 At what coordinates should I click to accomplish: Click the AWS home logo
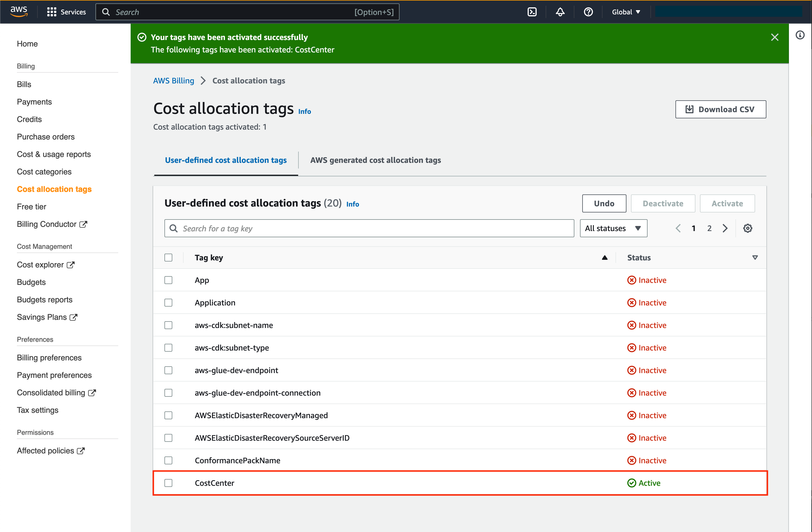[x=19, y=11]
